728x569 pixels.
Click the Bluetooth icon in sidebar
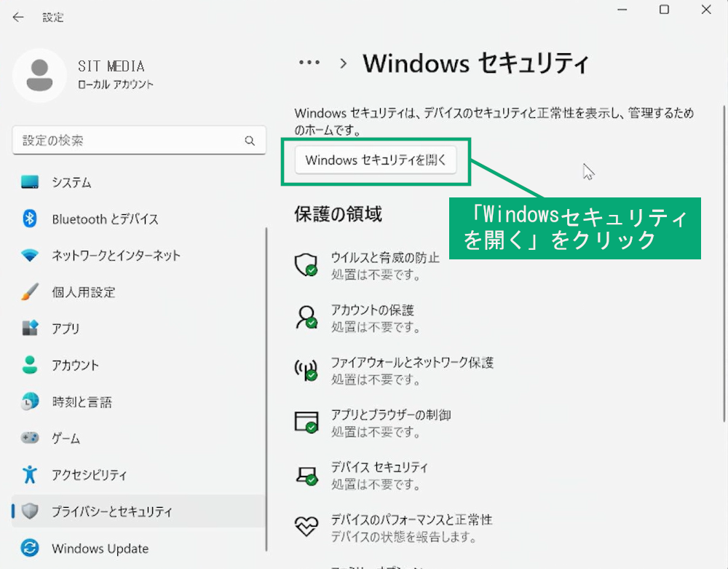[30, 219]
